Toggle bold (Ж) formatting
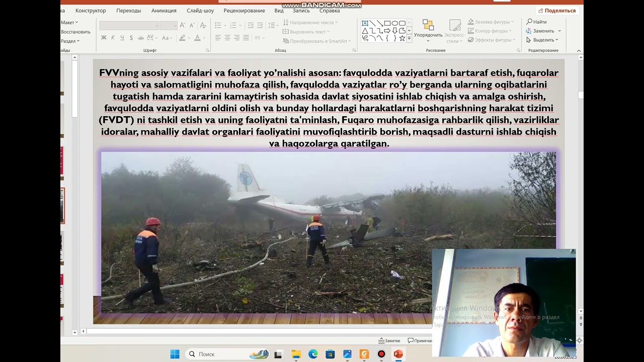 click(x=104, y=38)
